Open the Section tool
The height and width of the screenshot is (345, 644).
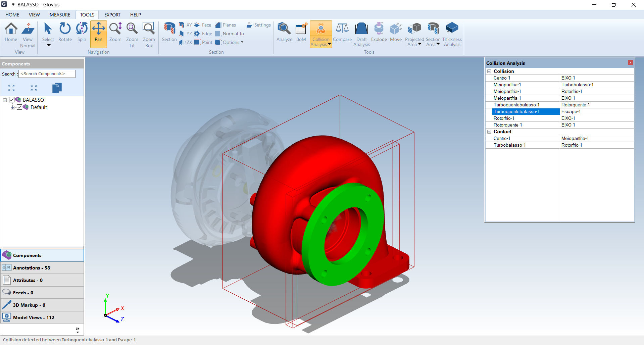coord(169,32)
